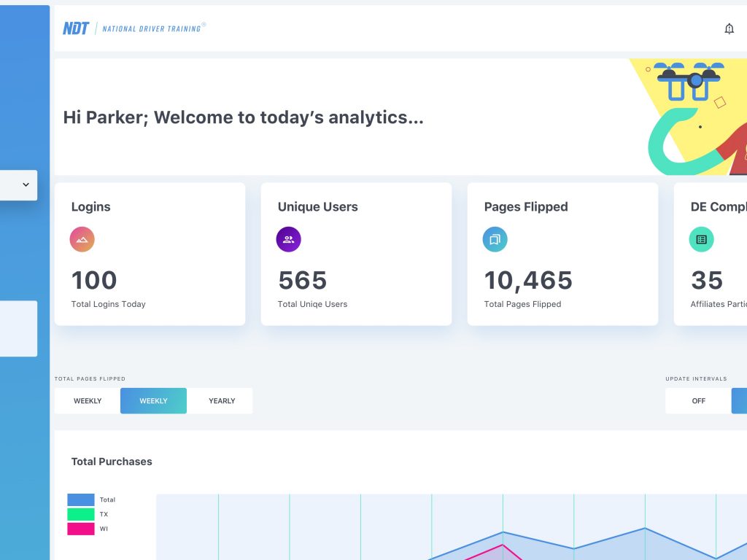Click the "TOTAL PAGES FLIPPED" section label

point(90,379)
